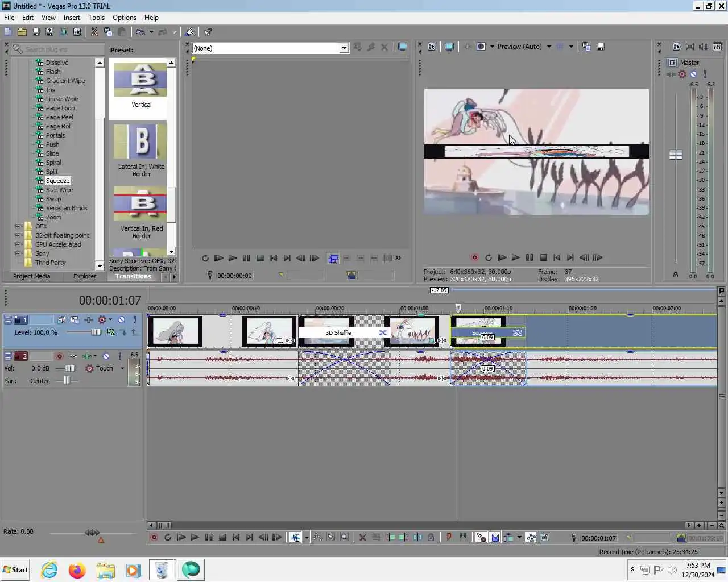728x582 pixels.
Task: Click Stop in the timeline transport bar
Action: coord(222,537)
